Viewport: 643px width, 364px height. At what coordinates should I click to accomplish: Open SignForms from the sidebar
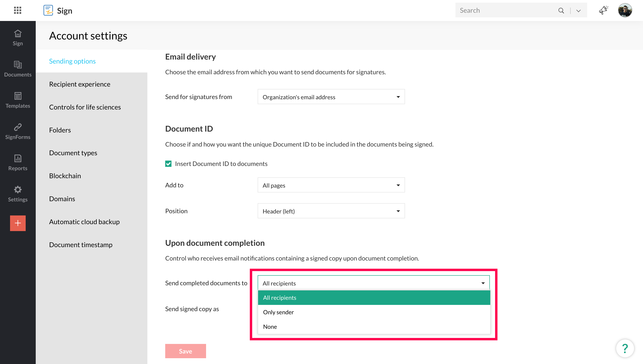(x=17, y=131)
